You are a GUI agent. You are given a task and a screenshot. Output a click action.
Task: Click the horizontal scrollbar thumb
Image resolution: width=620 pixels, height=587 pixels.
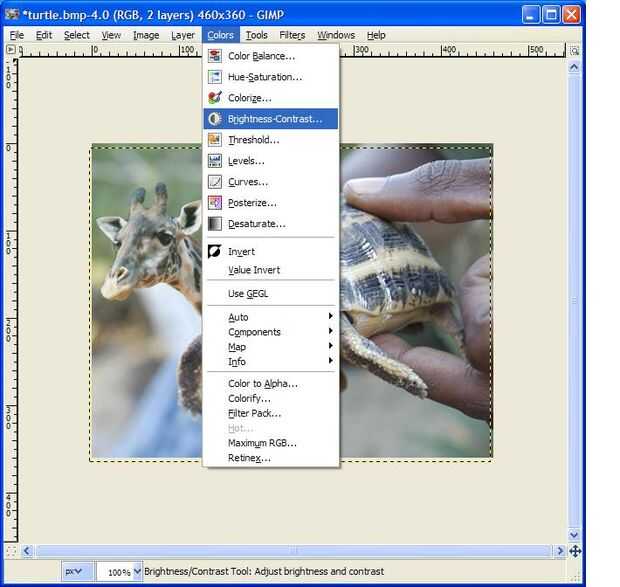(293, 551)
